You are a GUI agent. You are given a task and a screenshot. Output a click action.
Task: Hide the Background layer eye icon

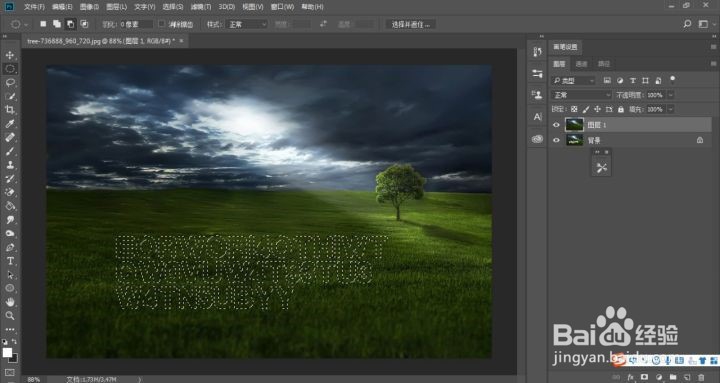(557, 140)
